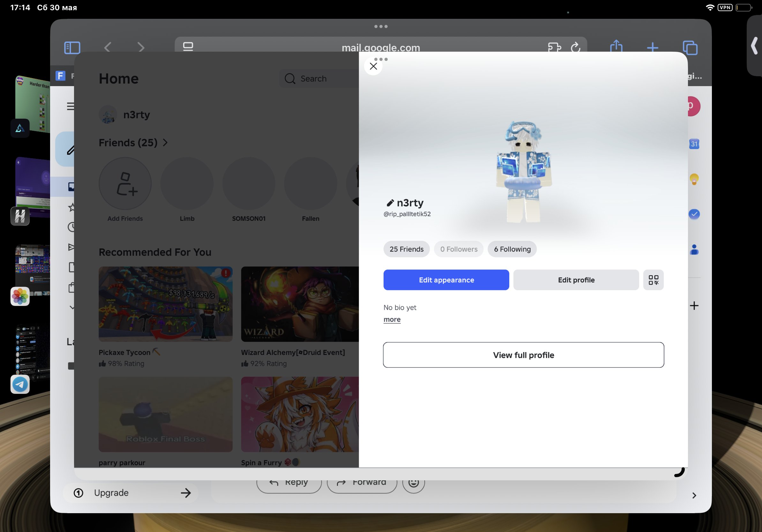Click the pencil icon next to n3rty
Screen dimensions: 762x532
click(x=390, y=203)
